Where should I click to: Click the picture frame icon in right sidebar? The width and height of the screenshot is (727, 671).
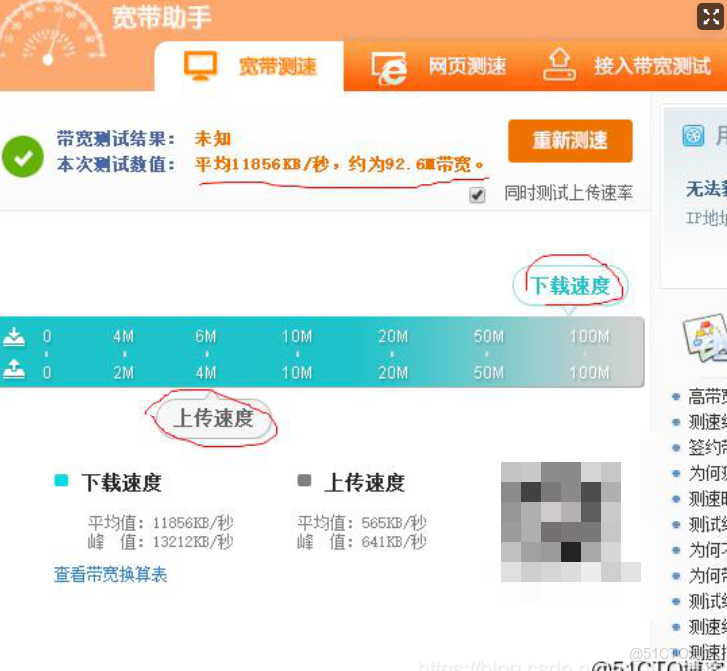(x=705, y=339)
